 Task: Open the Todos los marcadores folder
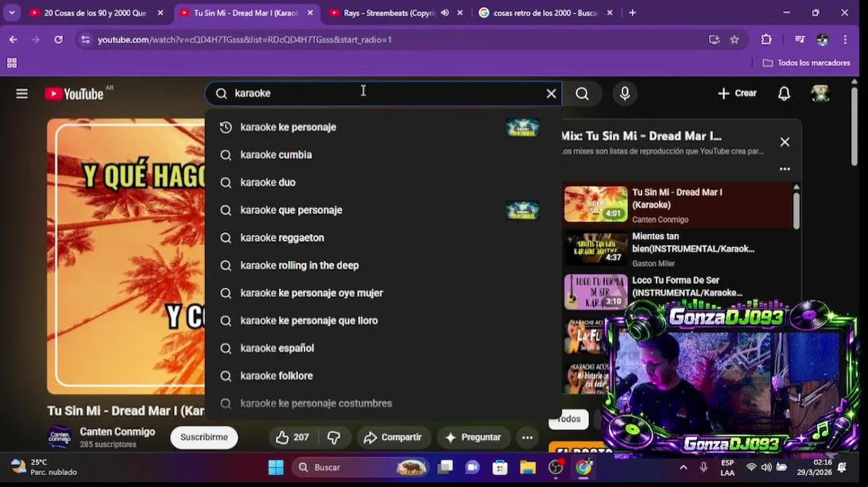click(806, 63)
